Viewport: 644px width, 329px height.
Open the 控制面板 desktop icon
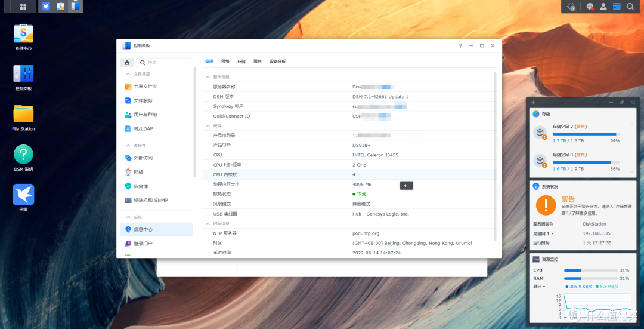click(x=23, y=78)
